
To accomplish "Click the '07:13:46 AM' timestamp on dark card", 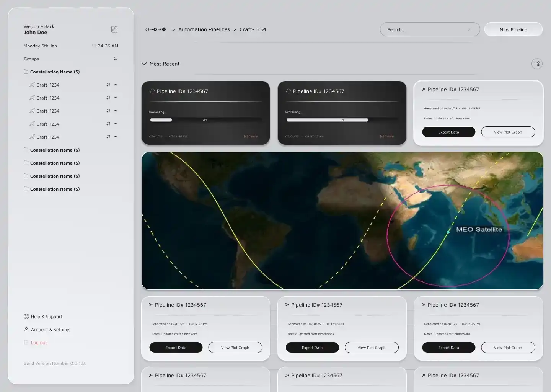I will point(178,136).
